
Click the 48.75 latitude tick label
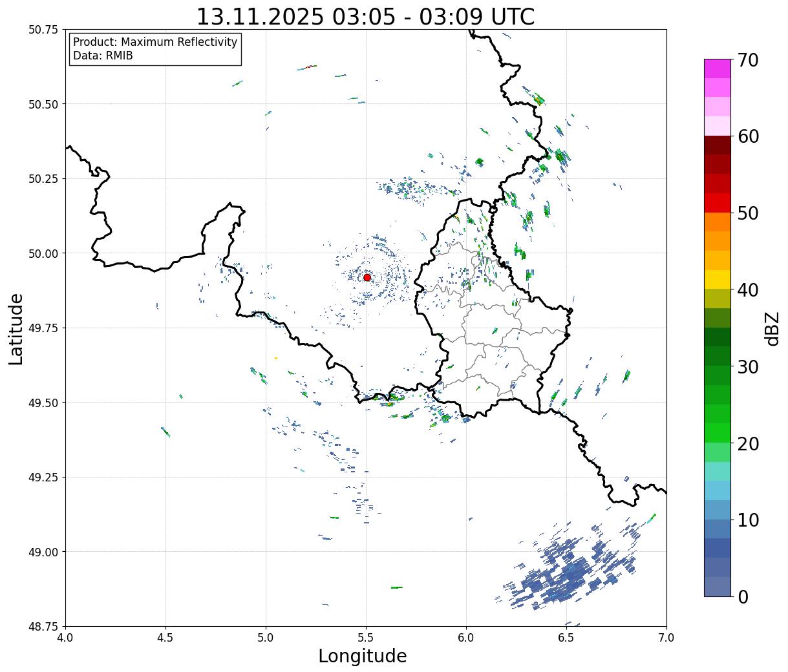point(43,626)
